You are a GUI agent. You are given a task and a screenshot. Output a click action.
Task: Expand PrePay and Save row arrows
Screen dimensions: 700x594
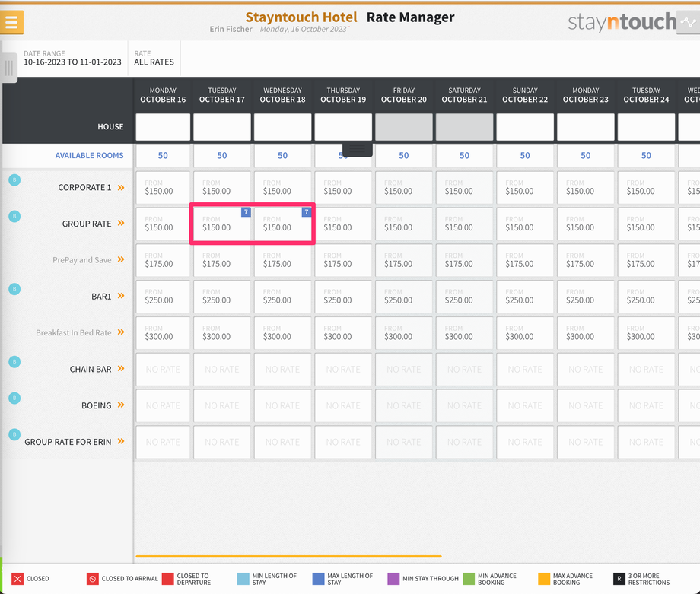tap(121, 260)
